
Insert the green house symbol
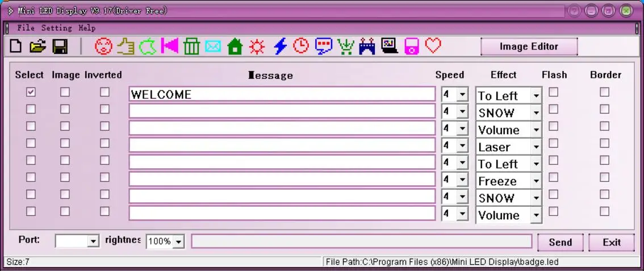pyautogui.click(x=235, y=46)
